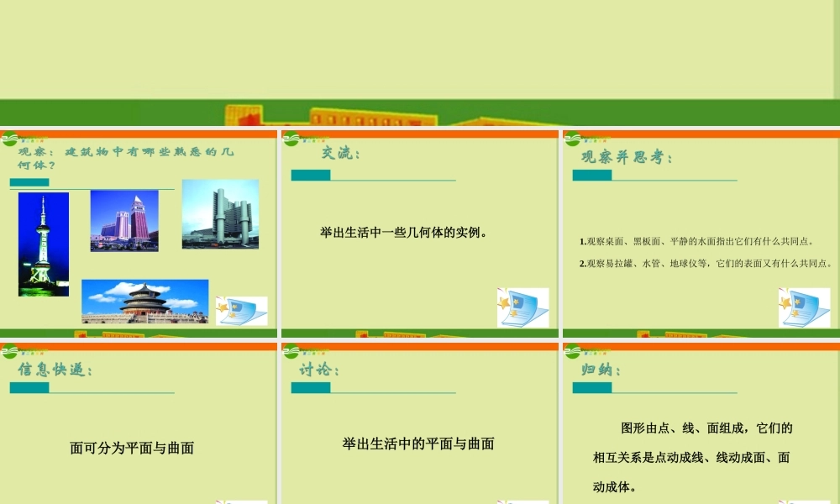Click the notebook star icon on 观察并思考 slide
The image size is (840, 504).
pos(804,307)
